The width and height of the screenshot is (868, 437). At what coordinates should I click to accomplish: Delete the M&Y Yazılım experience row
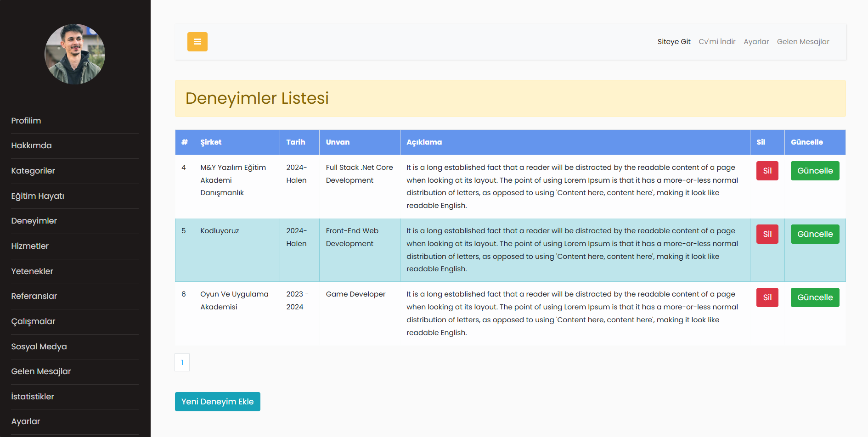[x=767, y=171]
